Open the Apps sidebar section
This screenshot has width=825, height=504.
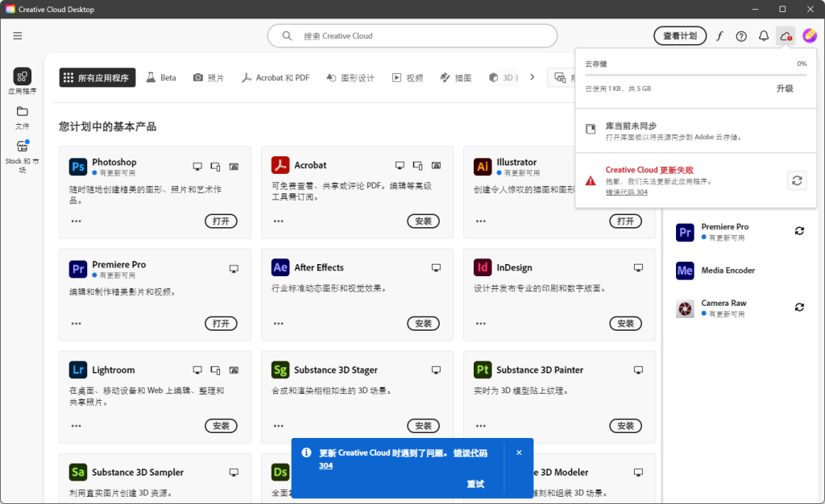click(22, 81)
